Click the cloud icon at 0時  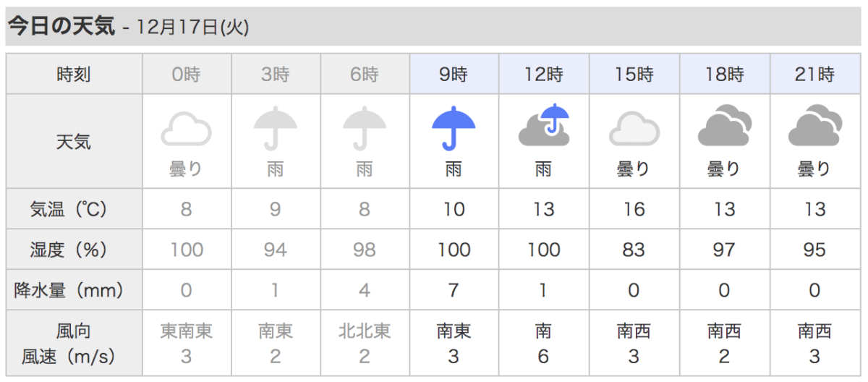pos(186,129)
